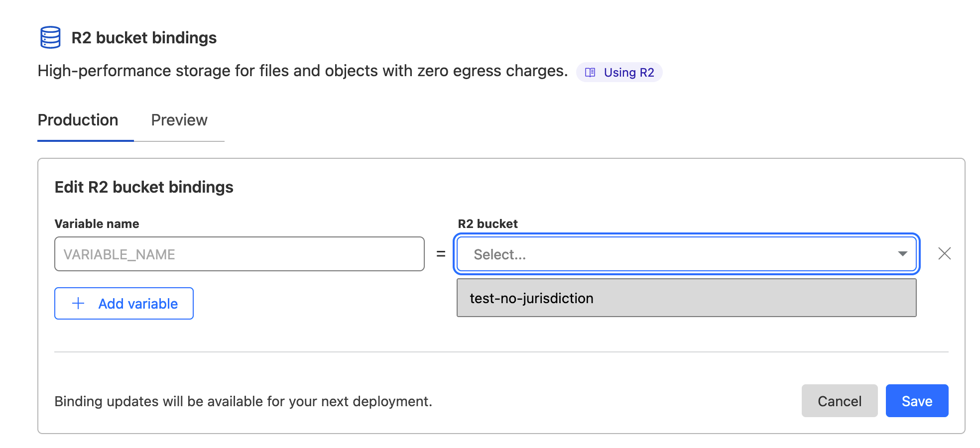Viewport: 980px width, 448px height.
Task: Click the Edit R2 bucket bindings heading
Action: click(x=144, y=187)
